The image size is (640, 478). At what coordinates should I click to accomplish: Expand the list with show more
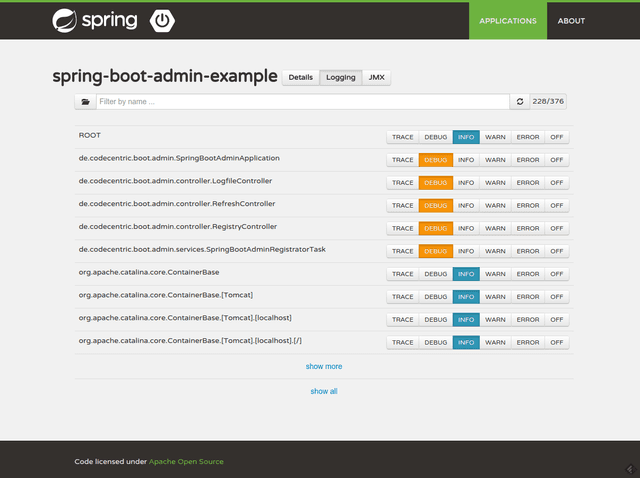323,367
